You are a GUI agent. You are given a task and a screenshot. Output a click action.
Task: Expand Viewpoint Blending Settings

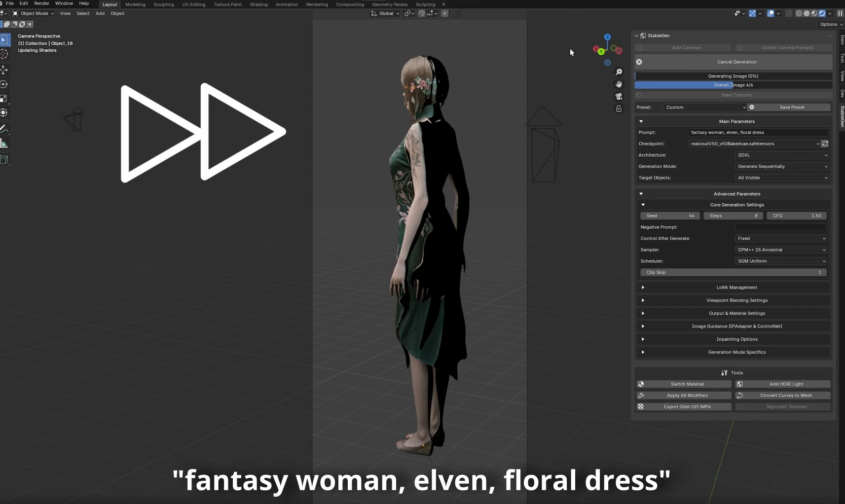point(734,300)
